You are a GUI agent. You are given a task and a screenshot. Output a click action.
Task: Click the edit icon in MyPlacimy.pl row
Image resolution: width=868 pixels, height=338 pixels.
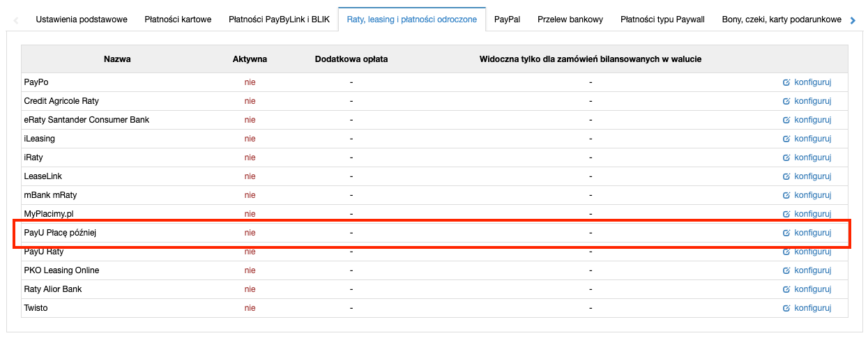[786, 214]
